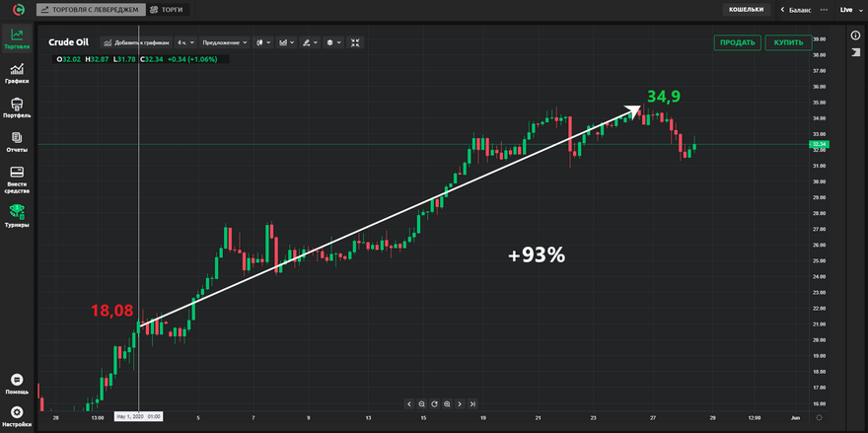Go to Отчеты reports section
Image resolution: width=868 pixels, height=433 pixels.
pyautogui.click(x=17, y=142)
